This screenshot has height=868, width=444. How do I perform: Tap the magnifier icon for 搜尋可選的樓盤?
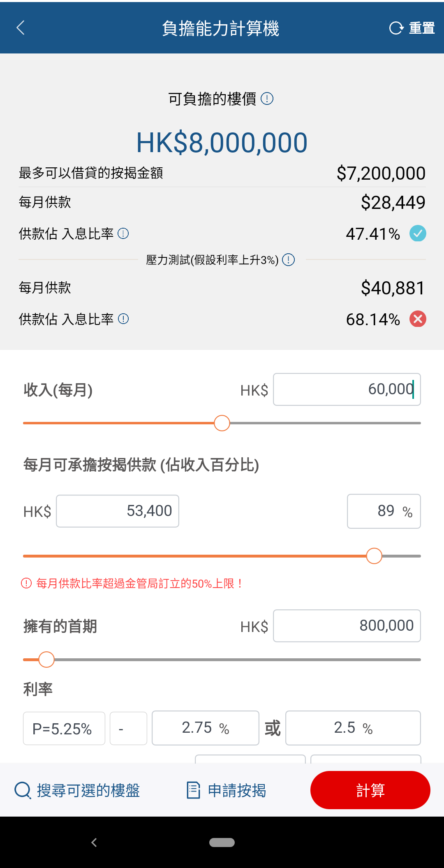[x=23, y=790]
